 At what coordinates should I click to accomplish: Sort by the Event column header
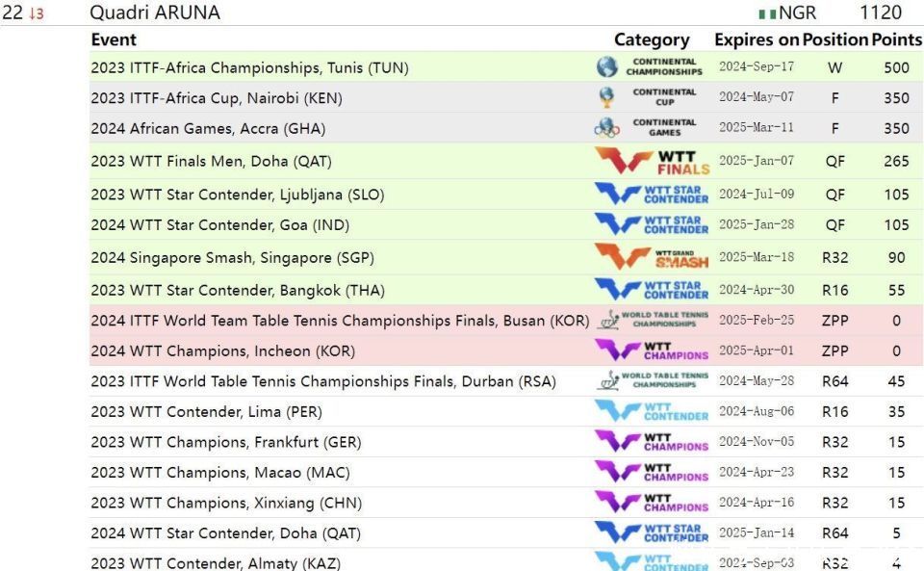pos(114,40)
